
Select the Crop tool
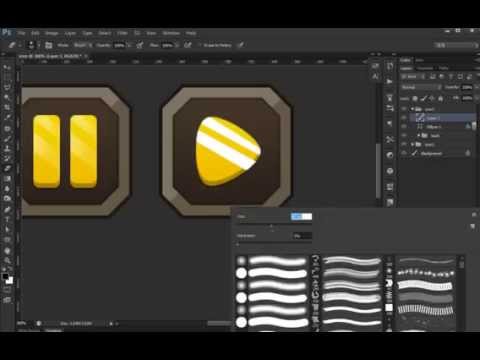(x=7, y=108)
